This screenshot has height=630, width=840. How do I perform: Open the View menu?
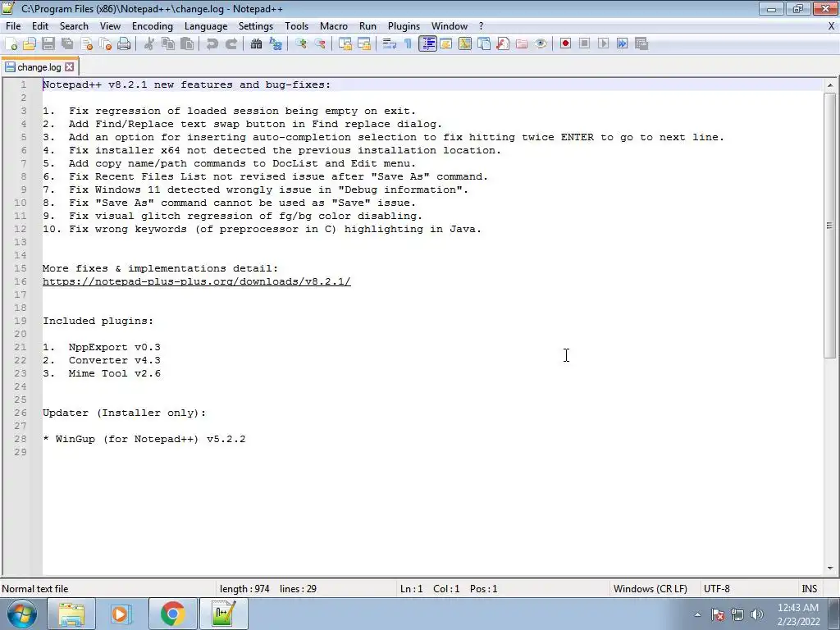coord(110,25)
